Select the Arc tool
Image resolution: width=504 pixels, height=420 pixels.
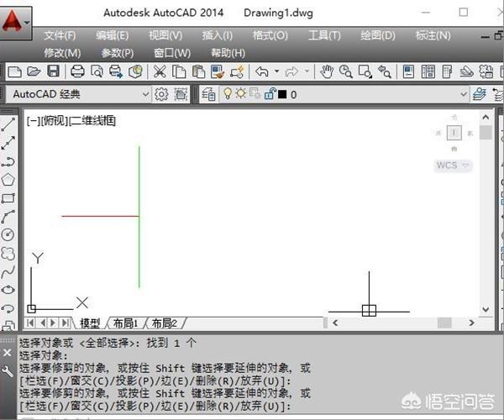point(8,217)
